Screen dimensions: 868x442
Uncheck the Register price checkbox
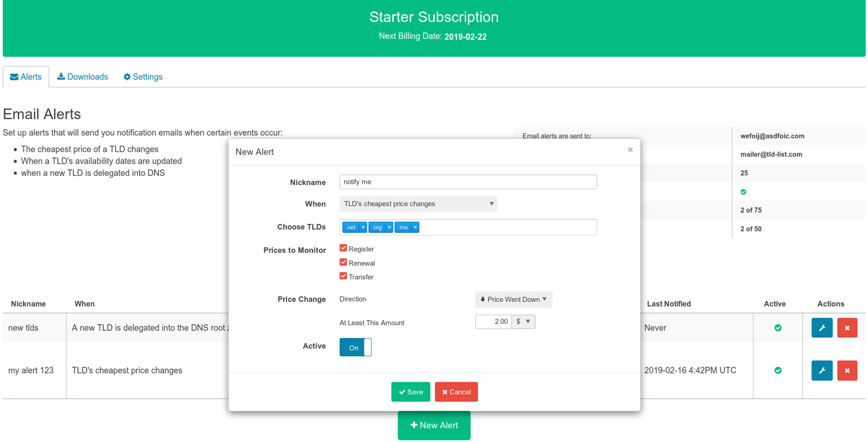click(343, 248)
